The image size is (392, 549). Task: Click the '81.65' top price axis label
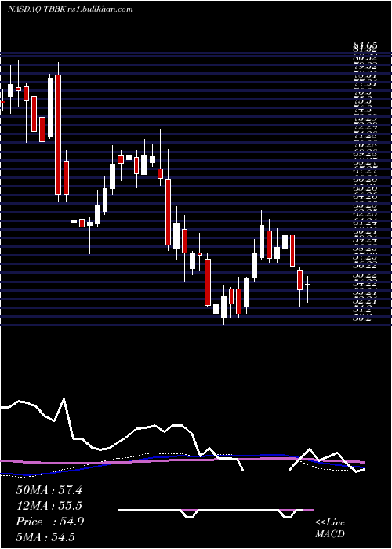pyautogui.click(x=365, y=45)
